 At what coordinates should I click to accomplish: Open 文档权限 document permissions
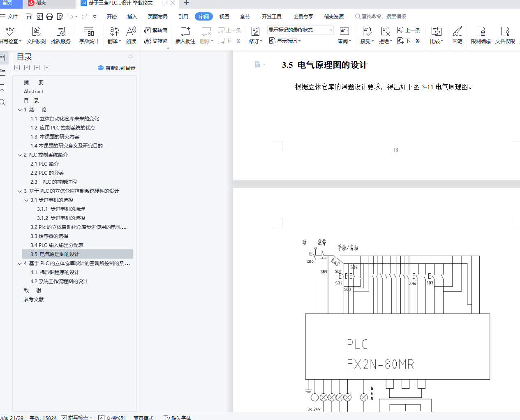[x=505, y=35]
